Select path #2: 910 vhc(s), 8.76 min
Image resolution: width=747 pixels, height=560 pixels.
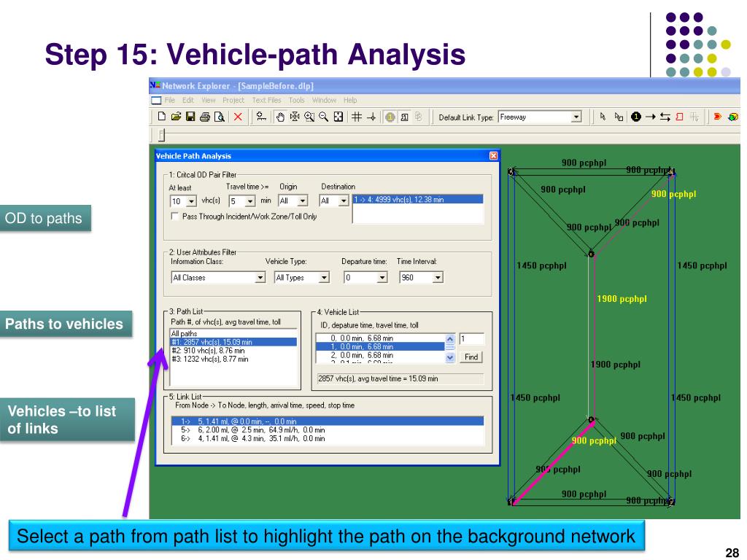click(233, 351)
